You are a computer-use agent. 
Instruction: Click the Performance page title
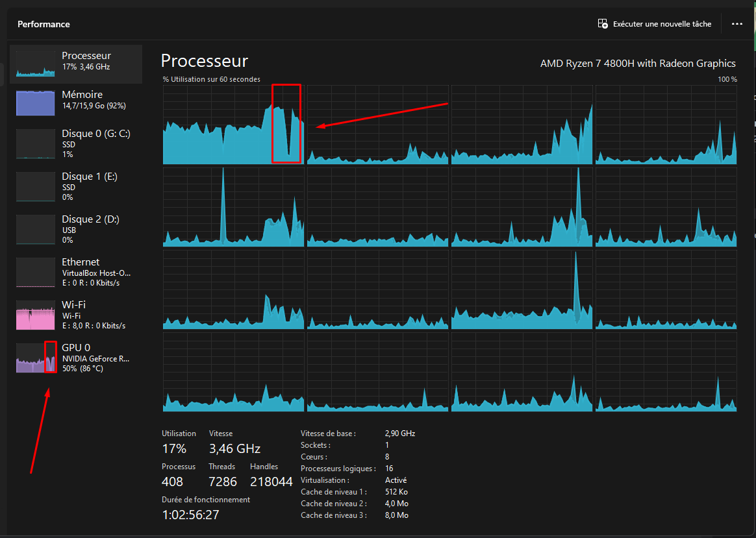(44, 24)
